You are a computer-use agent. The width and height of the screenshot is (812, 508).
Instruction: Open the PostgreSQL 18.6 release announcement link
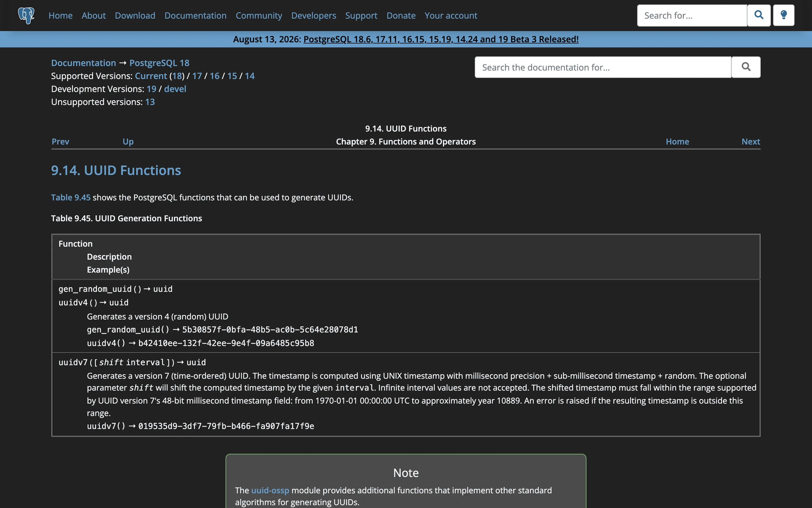pyautogui.click(x=441, y=39)
